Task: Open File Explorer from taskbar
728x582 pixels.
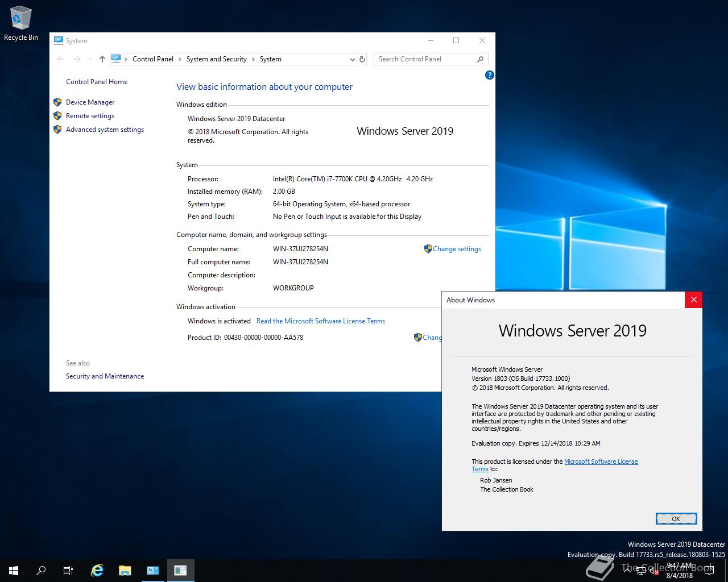Action: click(x=125, y=571)
